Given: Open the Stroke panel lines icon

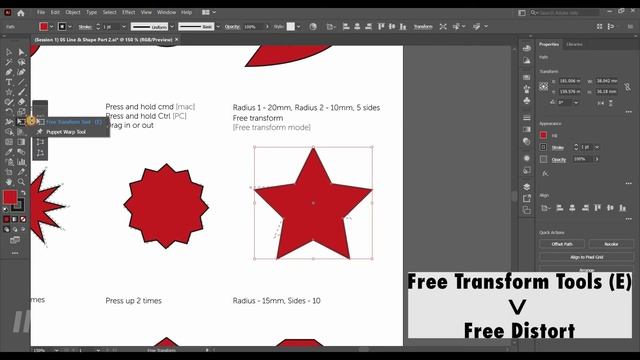Looking at the screenshot, I should pyautogui.click(x=527, y=118).
